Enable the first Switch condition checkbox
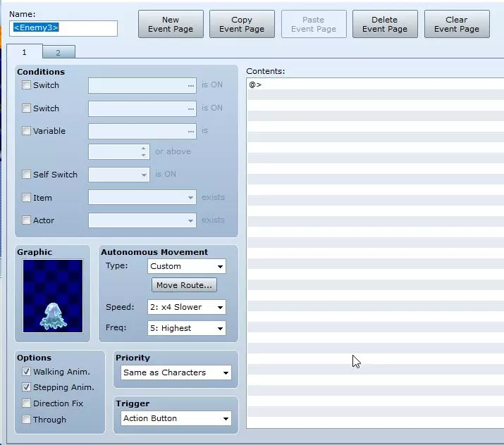This screenshot has width=504, height=445. tap(26, 85)
